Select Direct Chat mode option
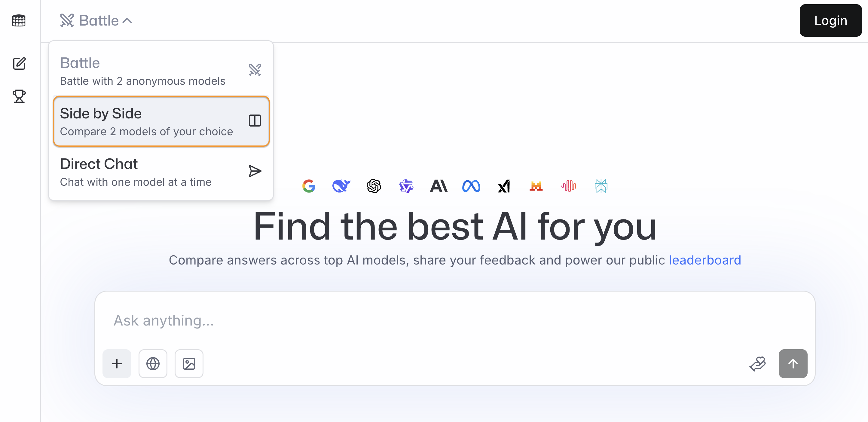The width and height of the screenshot is (868, 422). 161,172
